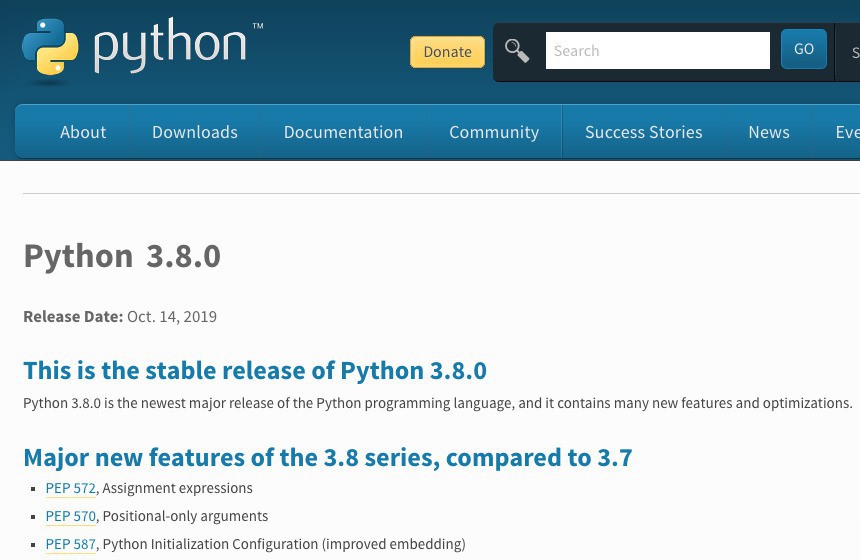Click the stable release of Python 3.8.0 heading
The width and height of the screenshot is (860, 560).
(255, 370)
